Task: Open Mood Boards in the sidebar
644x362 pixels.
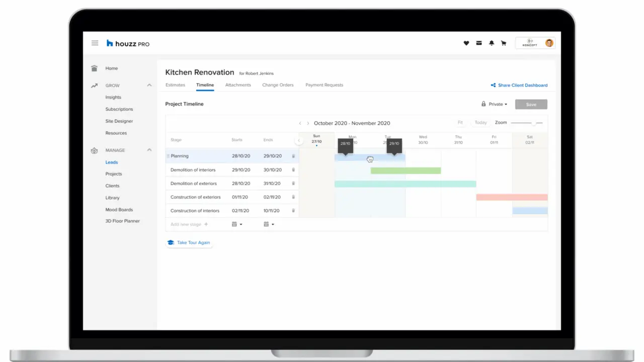Action: [119, 210]
